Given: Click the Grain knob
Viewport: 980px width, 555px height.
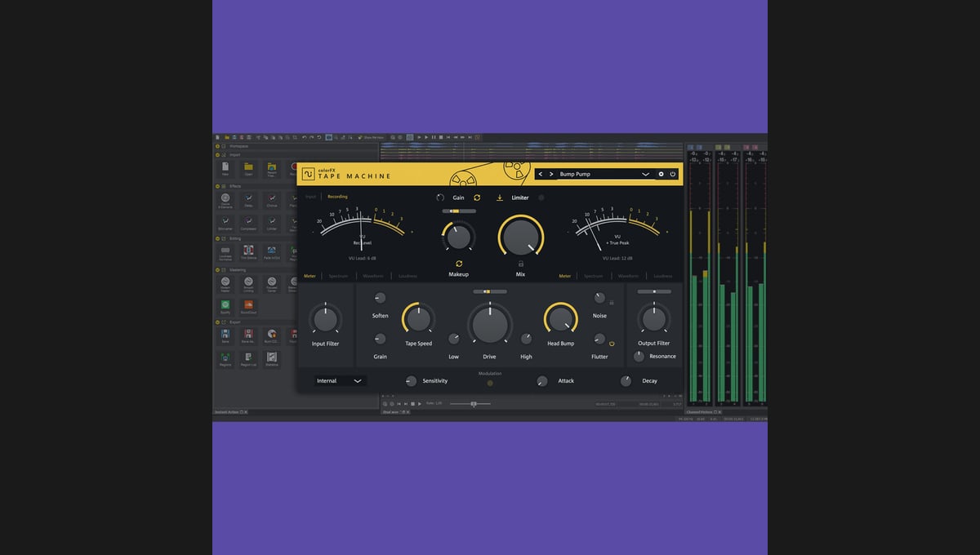Looking at the screenshot, I should 380,339.
